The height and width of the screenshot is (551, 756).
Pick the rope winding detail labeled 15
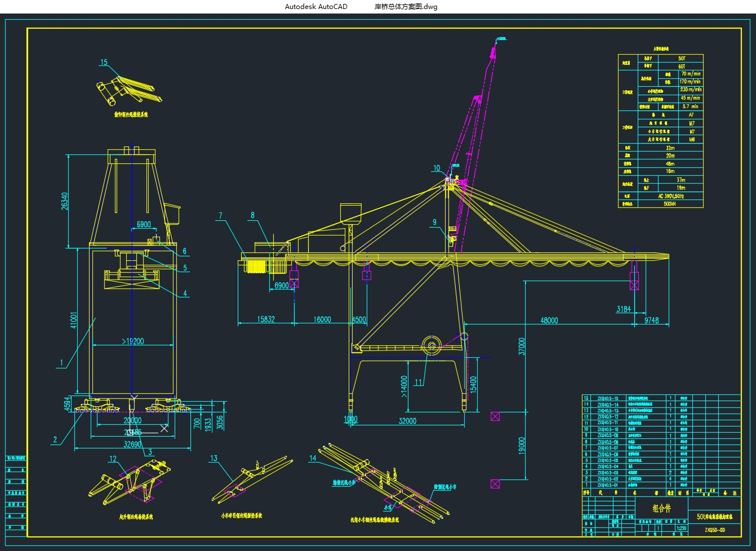(x=130, y=91)
